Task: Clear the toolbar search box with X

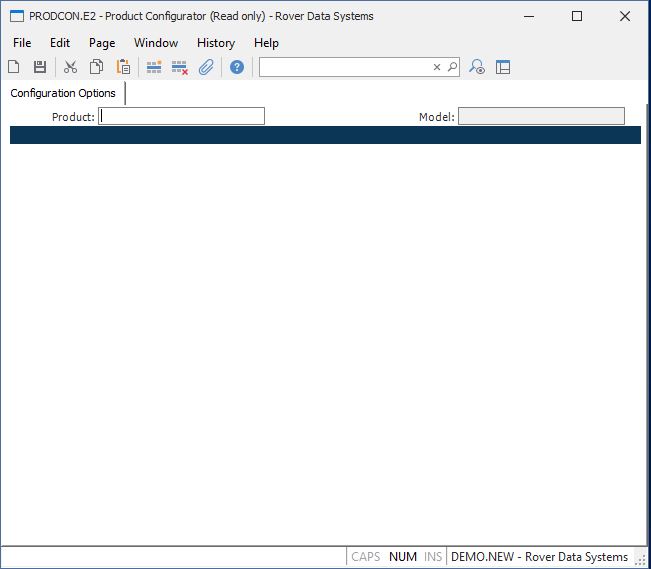Action: (x=436, y=67)
